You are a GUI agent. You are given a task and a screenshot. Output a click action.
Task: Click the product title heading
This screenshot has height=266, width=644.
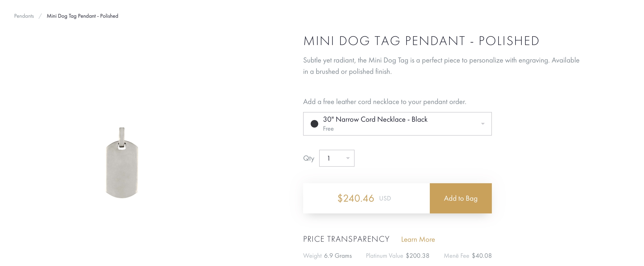421,41
